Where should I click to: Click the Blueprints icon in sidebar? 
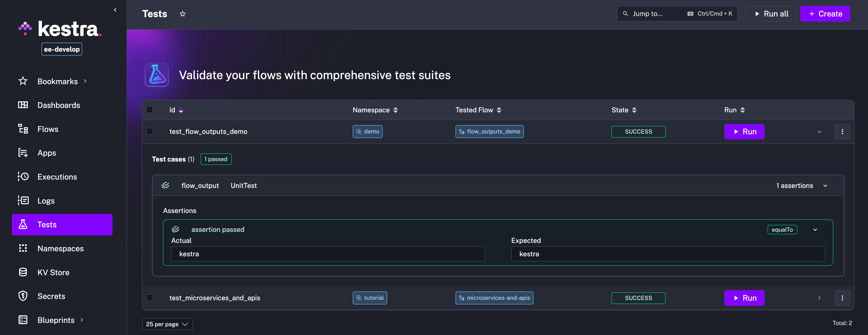coord(23,320)
